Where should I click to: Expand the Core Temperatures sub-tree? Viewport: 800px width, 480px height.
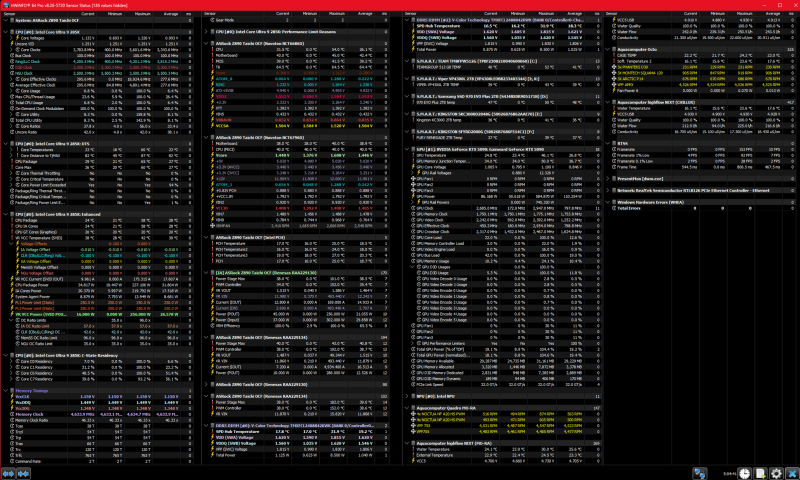pos(12,149)
